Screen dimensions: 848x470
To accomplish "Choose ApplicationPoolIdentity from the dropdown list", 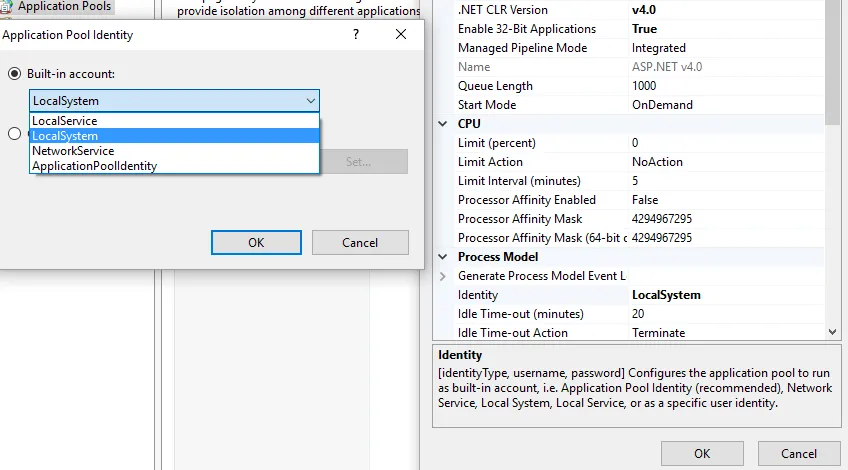I will pyautogui.click(x=174, y=166).
